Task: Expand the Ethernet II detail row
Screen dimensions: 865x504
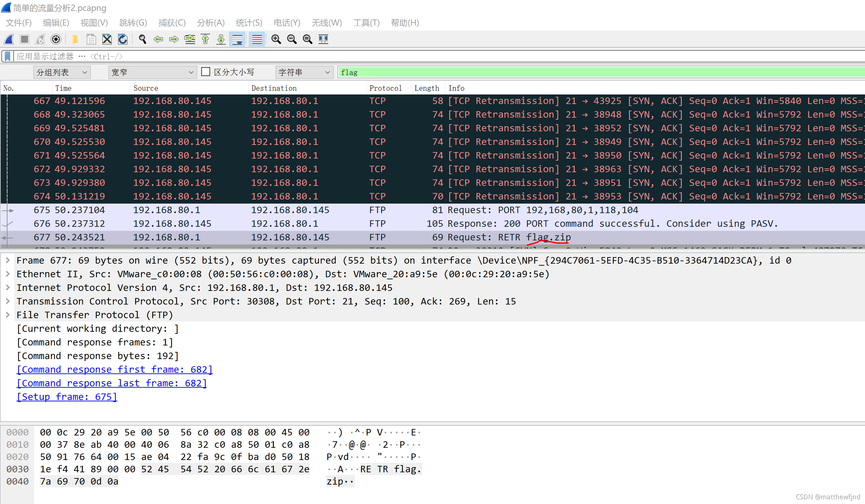Action: click(x=8, y=274)
